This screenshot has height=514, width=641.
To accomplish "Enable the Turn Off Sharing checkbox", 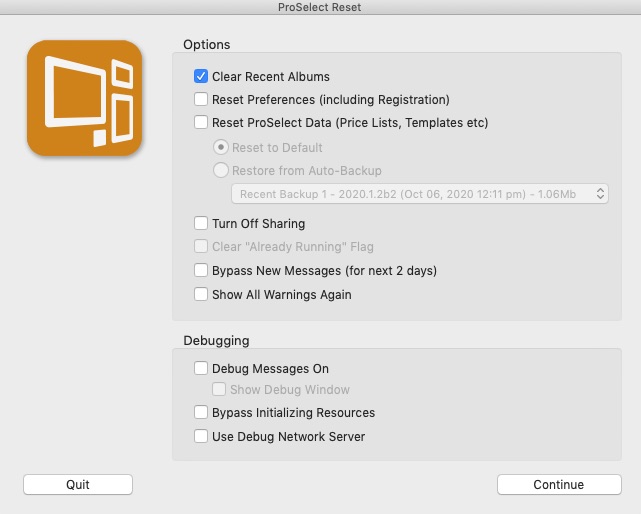I will pos(201,224).
